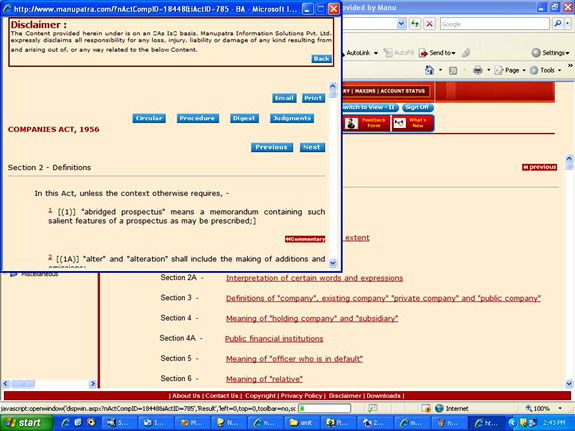The image size is (575, 431).
Task: Click the Home icon in the IE toolbar
Action: click(429, 70)
